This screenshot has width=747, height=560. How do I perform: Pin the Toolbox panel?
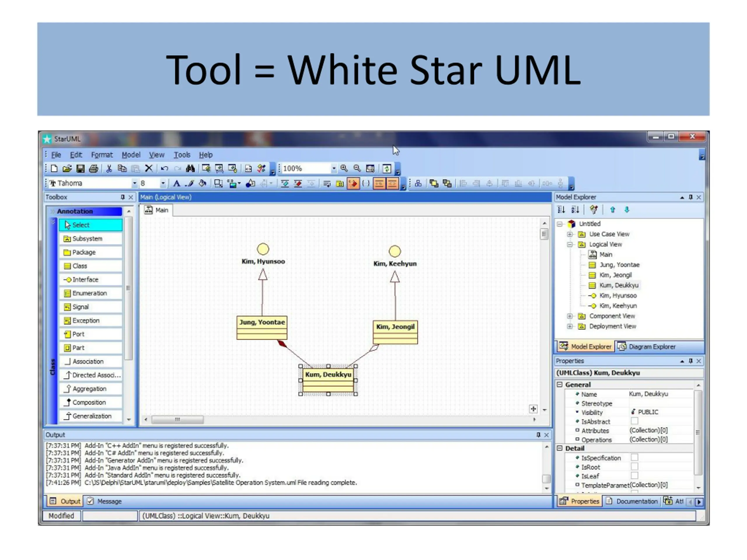click(x=123, y=197)
